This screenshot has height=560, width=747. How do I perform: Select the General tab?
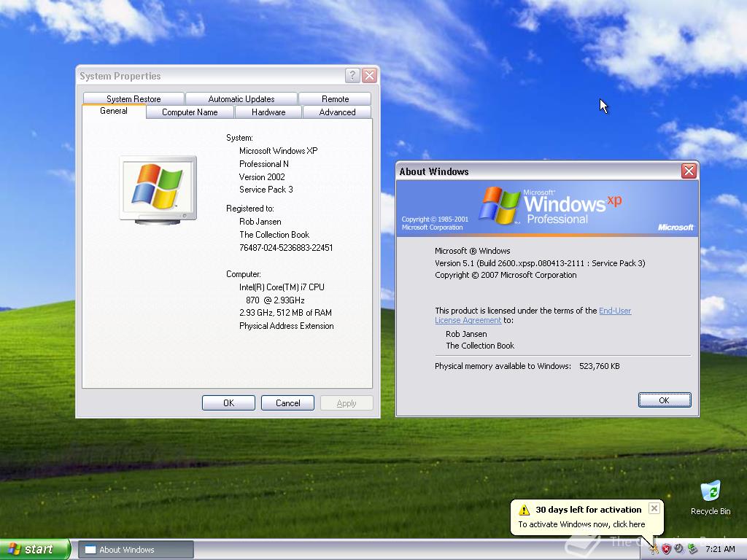pyautogui.click(x=113, y=111)
